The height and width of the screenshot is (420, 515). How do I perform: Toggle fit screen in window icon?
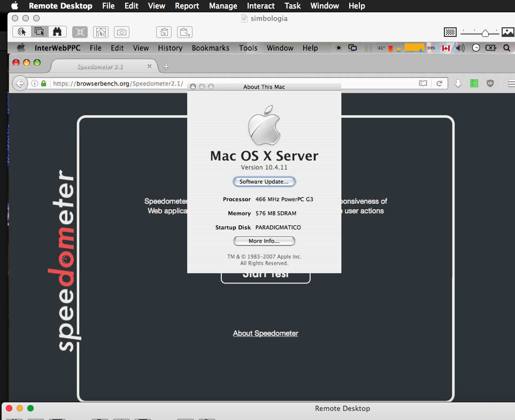[x=80, y=32]
